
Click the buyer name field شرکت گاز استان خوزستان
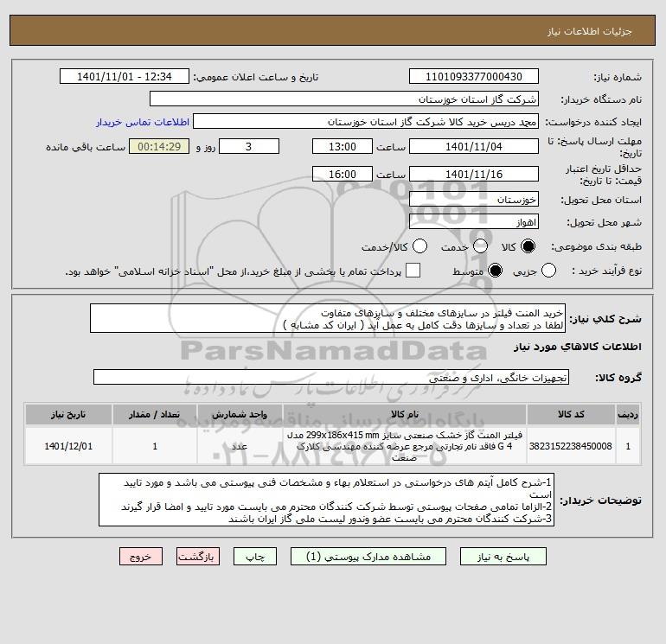[x=344, y=99]
